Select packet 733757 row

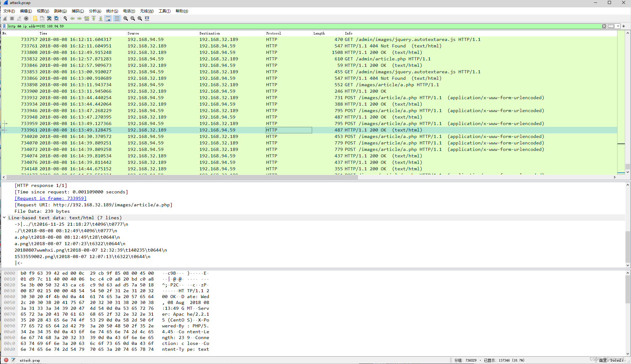pyautogui.click(x=309, y=39)
